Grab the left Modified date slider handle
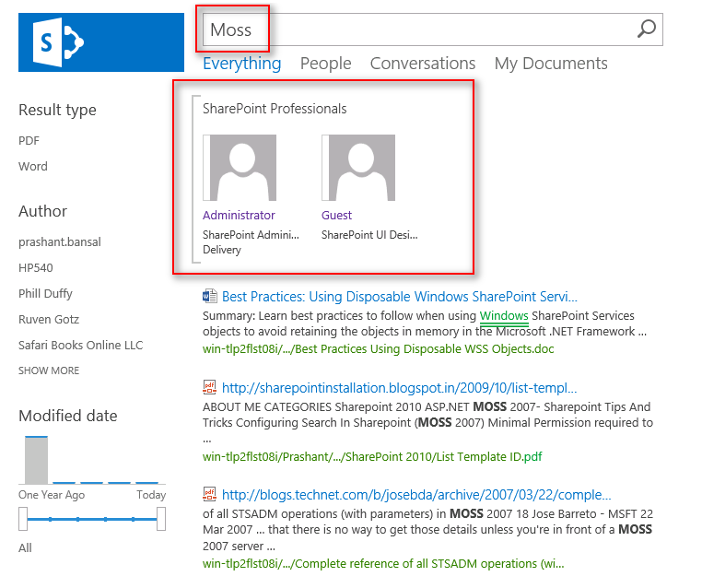702x588 pixels. pos(23,519)
